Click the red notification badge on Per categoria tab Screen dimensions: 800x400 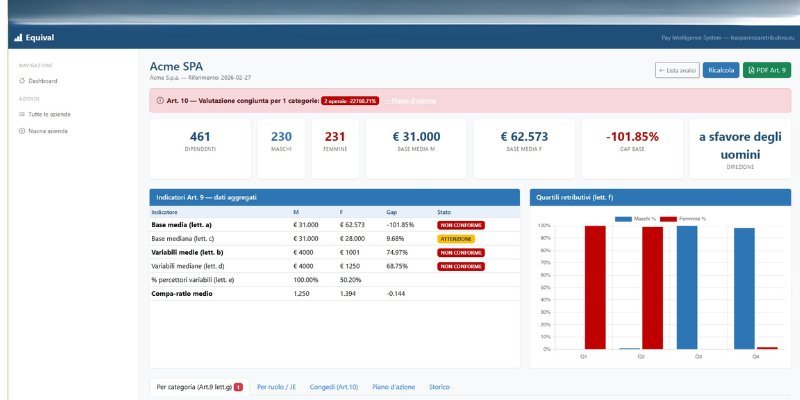[x=238, y=387]
